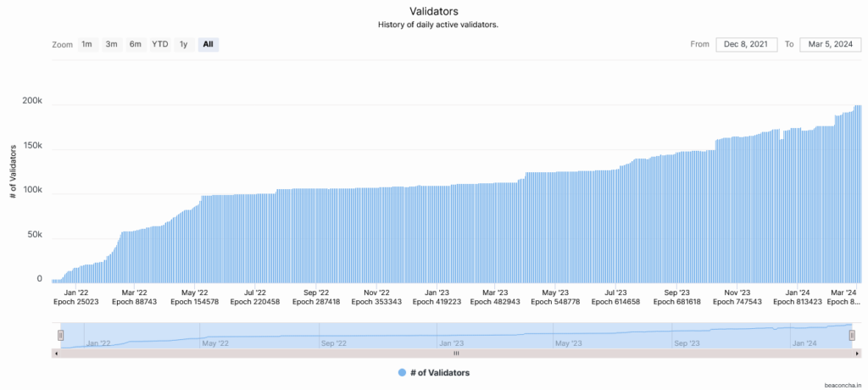This screenshot has height=390, width=868.
Task: Click the '# of Validators' y-axis title
Action: coord(14,171)
